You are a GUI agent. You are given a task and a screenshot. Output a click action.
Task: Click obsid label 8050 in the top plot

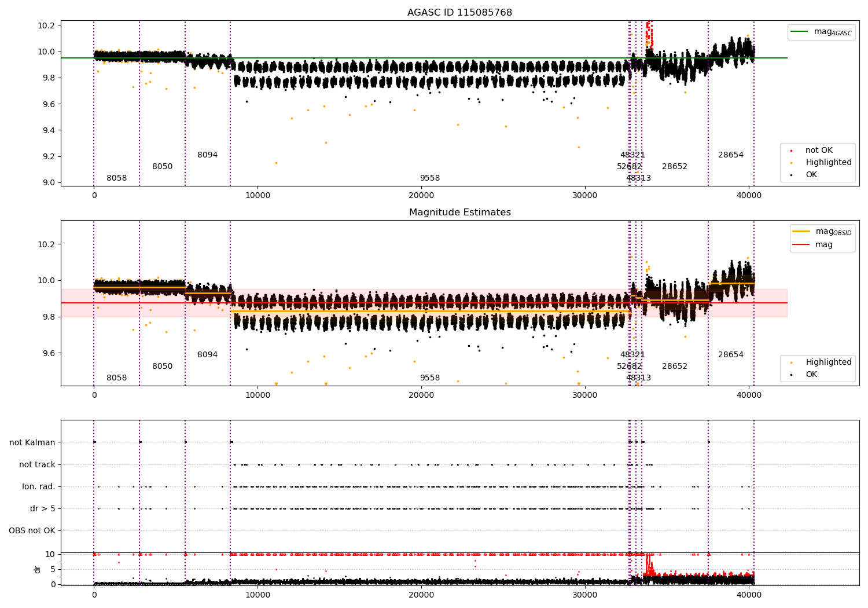pos(162,167)
